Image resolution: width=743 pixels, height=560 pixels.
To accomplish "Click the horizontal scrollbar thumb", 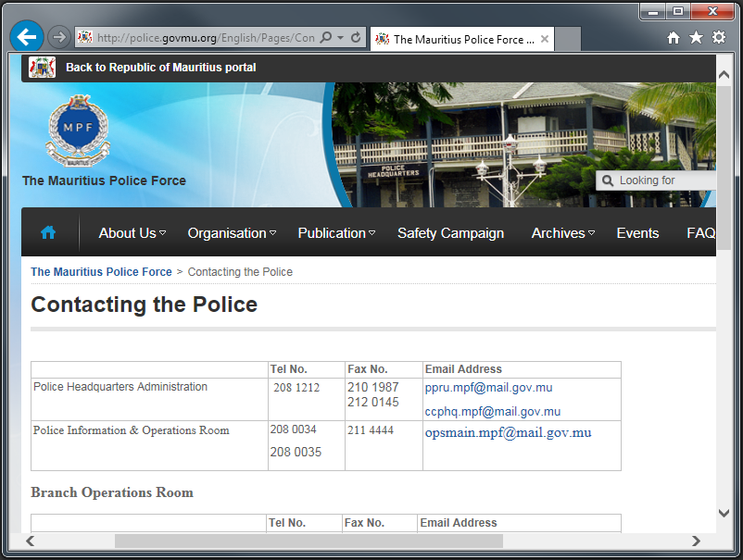I will tap(309, 541).
